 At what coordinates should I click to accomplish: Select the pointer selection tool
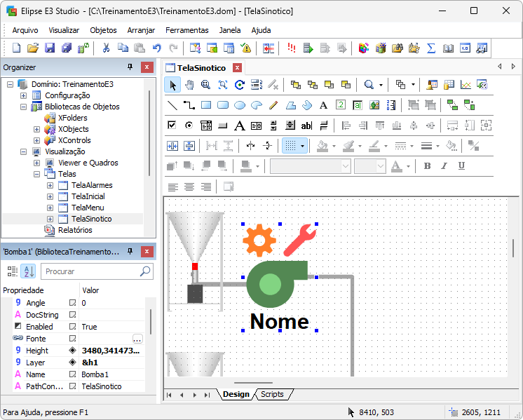172,85
